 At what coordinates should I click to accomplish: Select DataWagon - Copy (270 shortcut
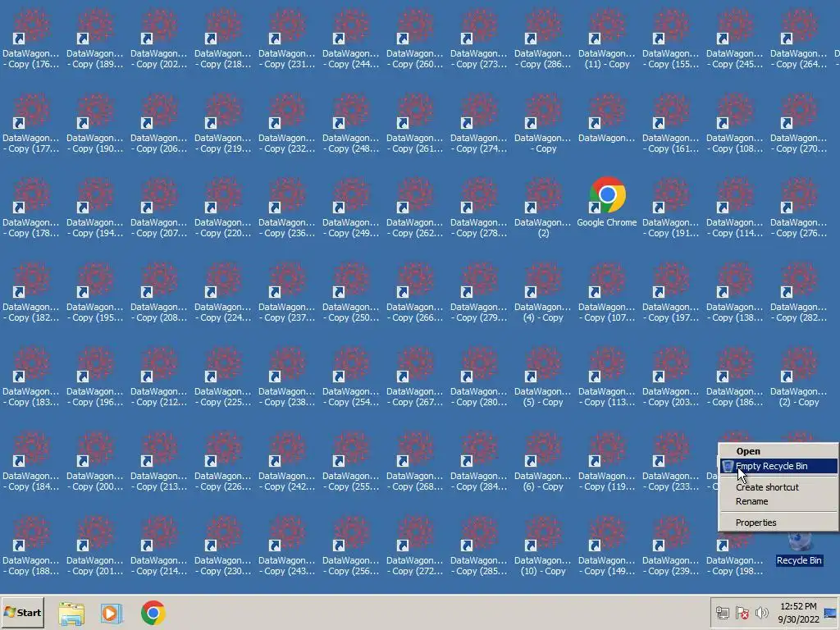click(x=799, y=123)
